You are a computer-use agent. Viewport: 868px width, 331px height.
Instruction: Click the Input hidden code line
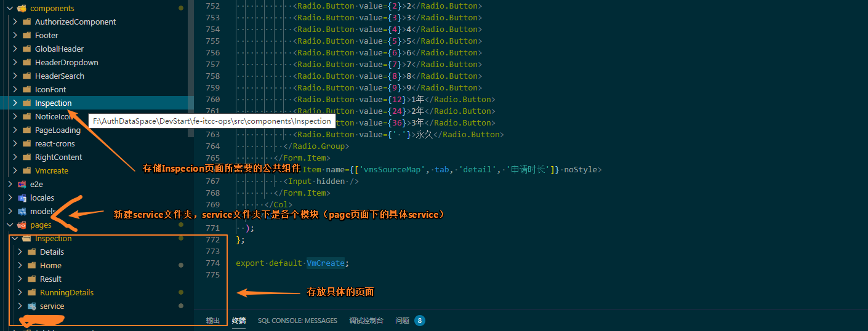(x=321, y=181)
